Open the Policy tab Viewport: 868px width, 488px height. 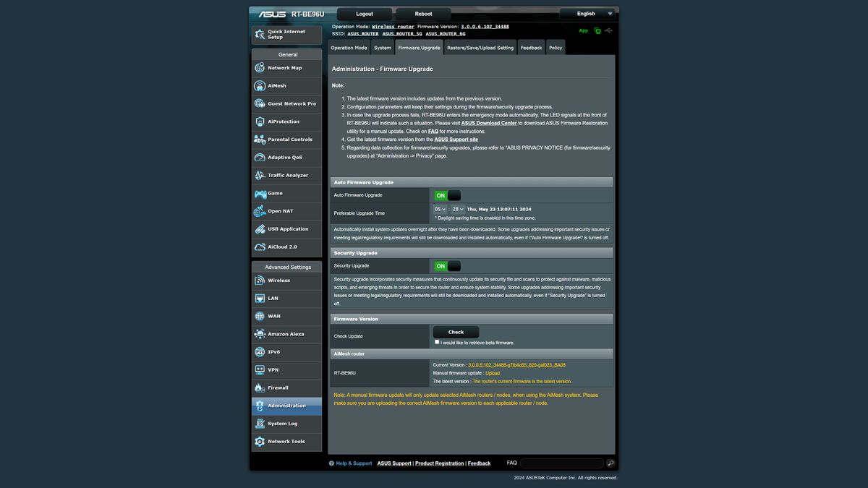pyautogui.click(x=556, y=48)
